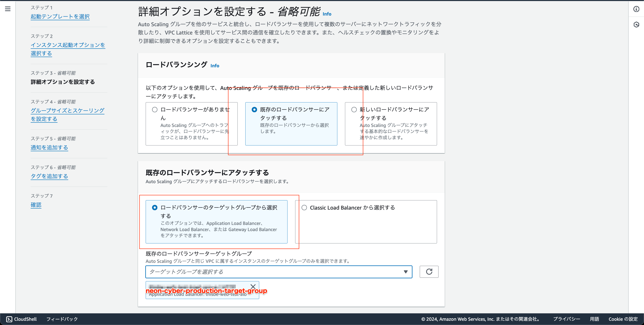Select ロードバランサーがありません option
644x325 pixels.
pyautogui.click(x=154, y=109)
